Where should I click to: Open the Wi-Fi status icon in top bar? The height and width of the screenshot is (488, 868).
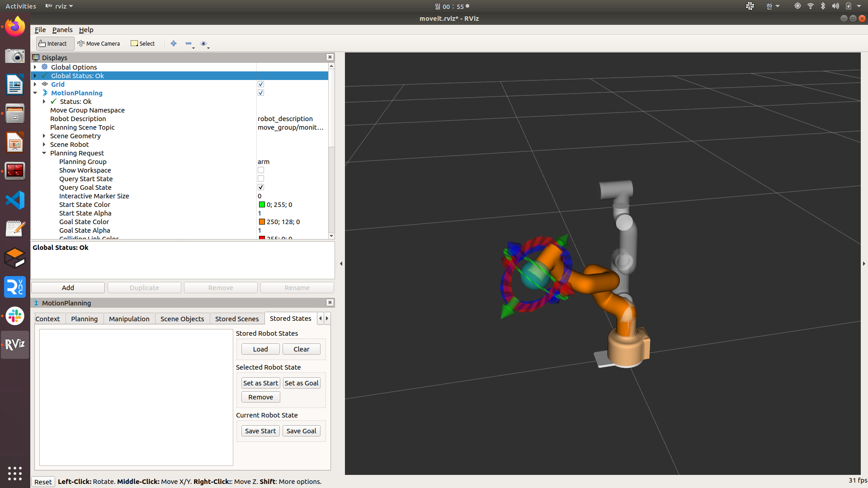tap(811, 6)
